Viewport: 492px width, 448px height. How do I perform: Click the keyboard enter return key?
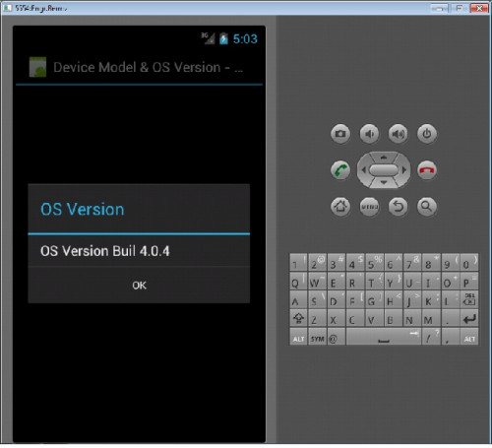[x=469, y=318]
